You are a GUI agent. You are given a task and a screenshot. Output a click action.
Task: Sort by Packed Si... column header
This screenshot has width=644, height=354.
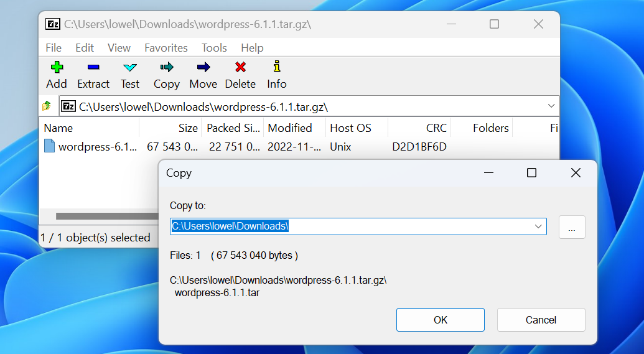tap(233, 128)
